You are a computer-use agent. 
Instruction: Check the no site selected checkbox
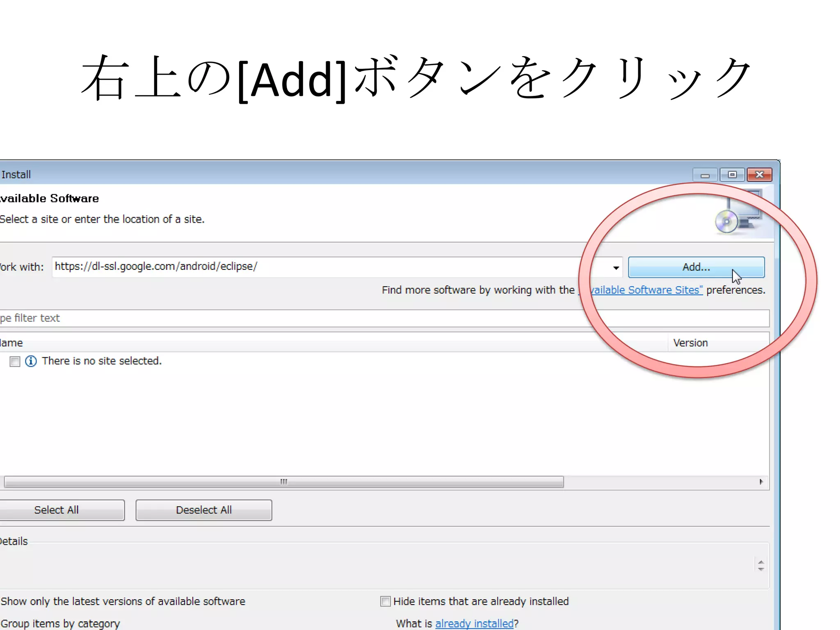pos(15,361)
